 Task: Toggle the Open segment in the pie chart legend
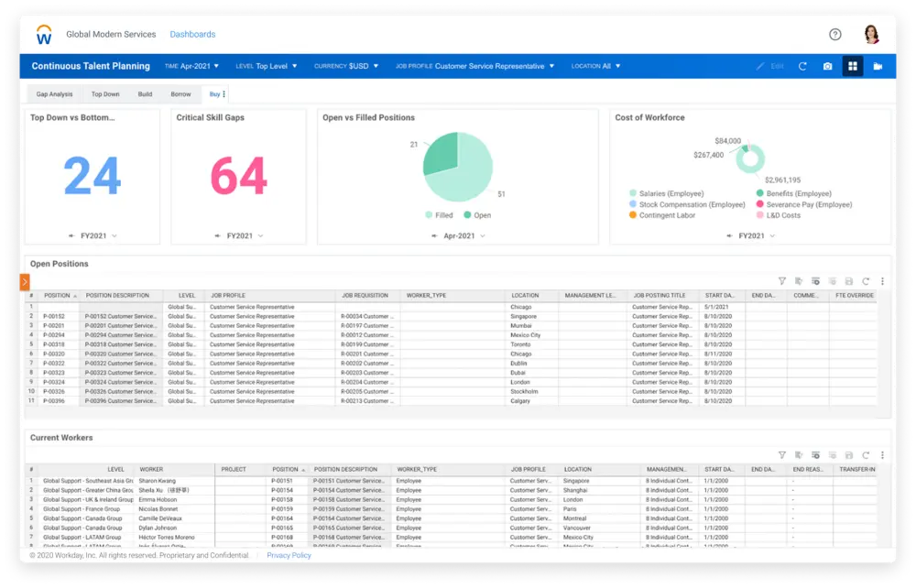click(x=477, y=214)
